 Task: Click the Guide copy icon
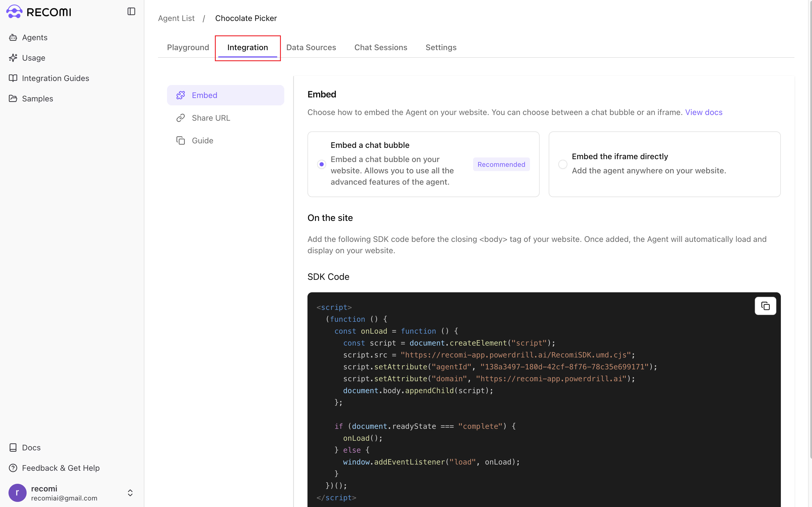tap(181, 140)
